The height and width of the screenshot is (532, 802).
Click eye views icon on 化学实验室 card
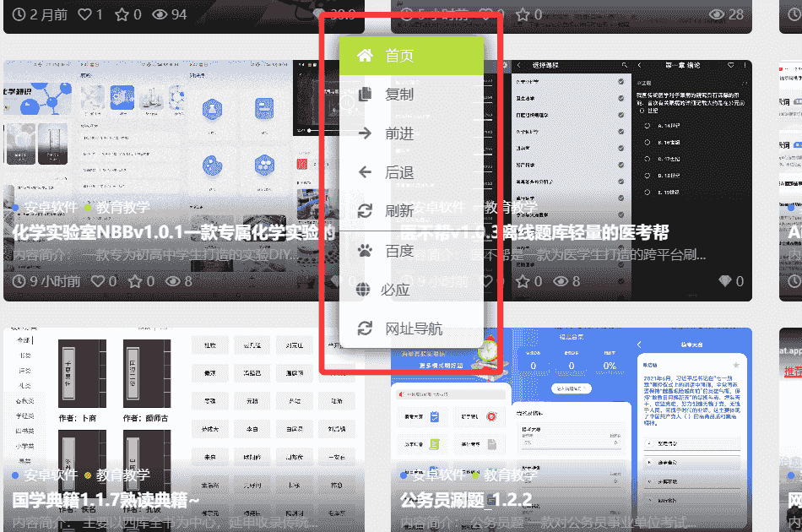click(173, 281)
